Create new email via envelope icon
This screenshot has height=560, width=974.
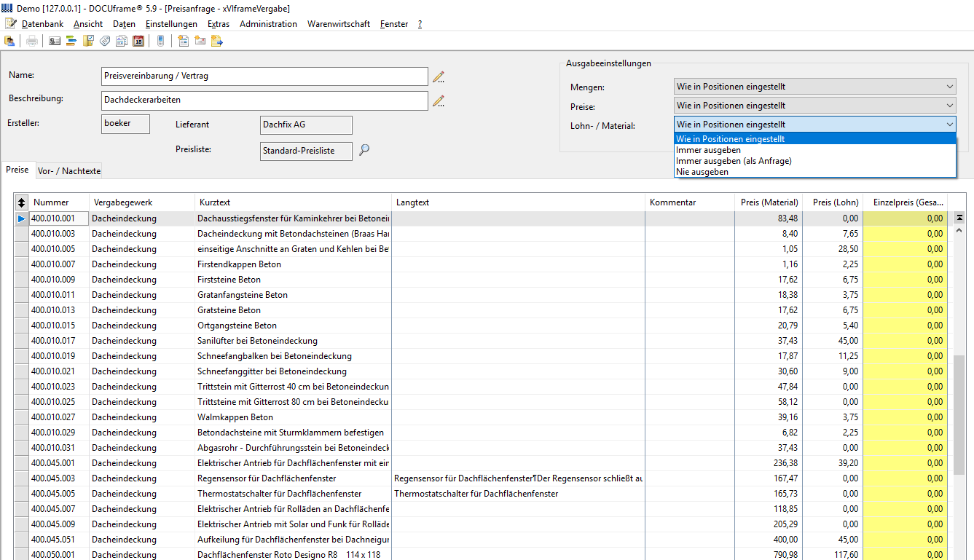200,41
